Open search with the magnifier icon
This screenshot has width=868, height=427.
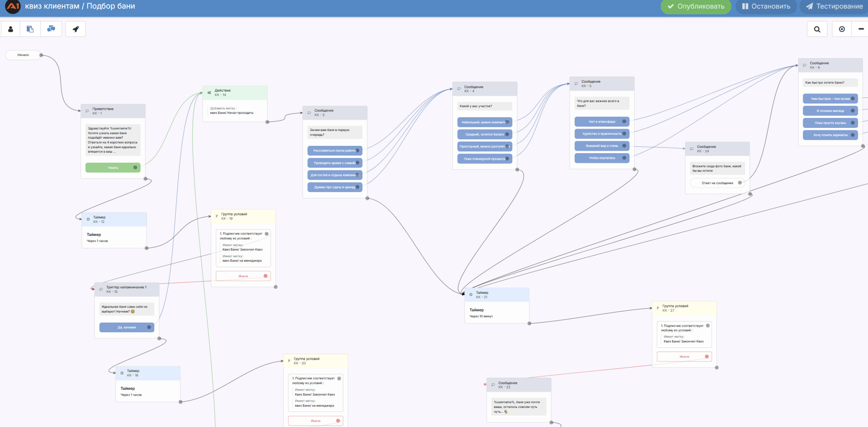coord(817,29)
